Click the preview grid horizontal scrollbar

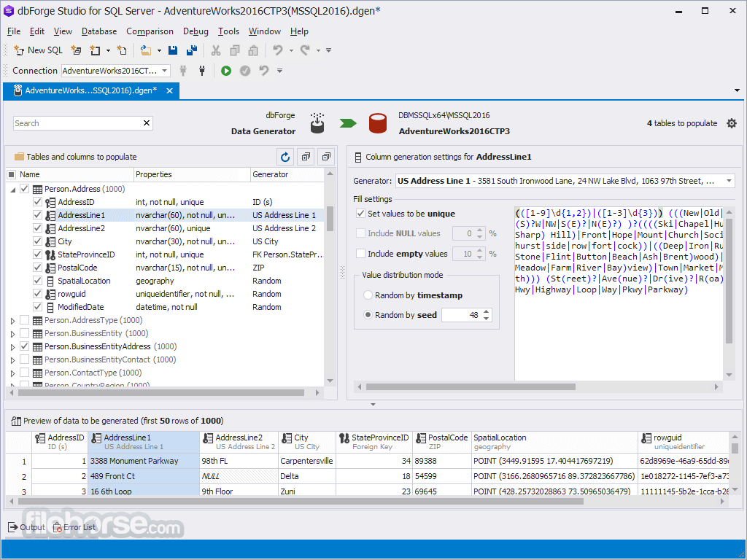(x=300, y=501)
